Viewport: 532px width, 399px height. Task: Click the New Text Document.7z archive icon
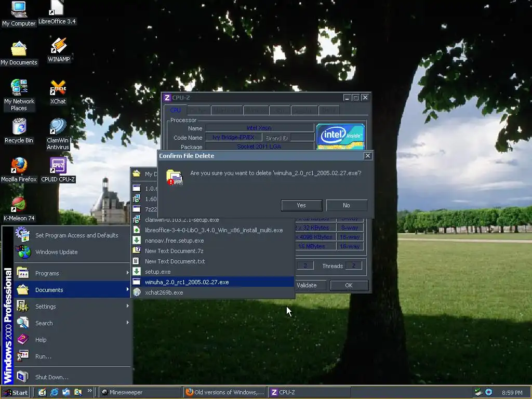click(137, 250)
